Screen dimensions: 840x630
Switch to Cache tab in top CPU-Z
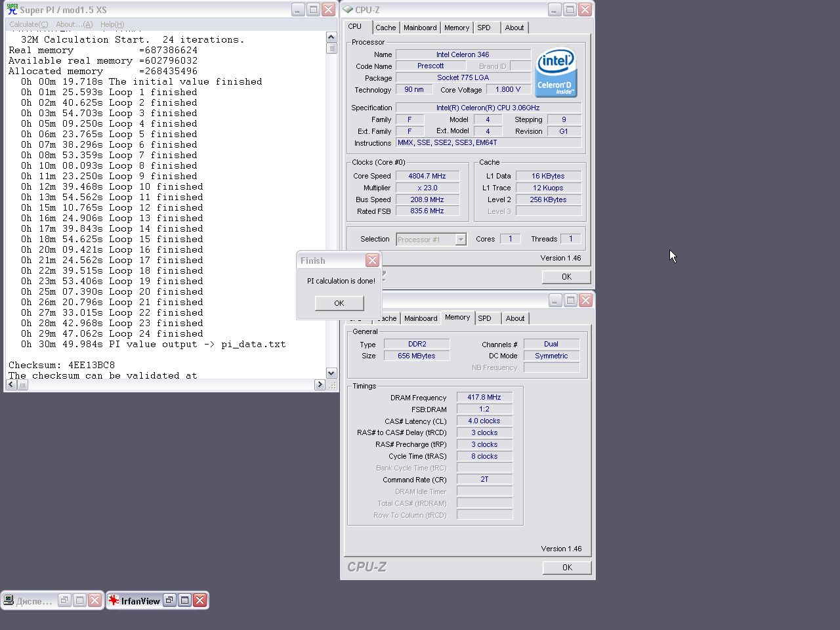385,28
